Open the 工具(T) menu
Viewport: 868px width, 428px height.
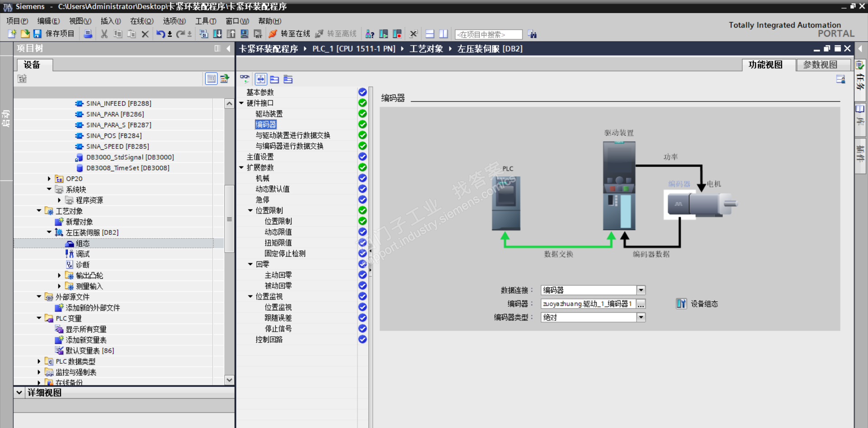[206, 21]
